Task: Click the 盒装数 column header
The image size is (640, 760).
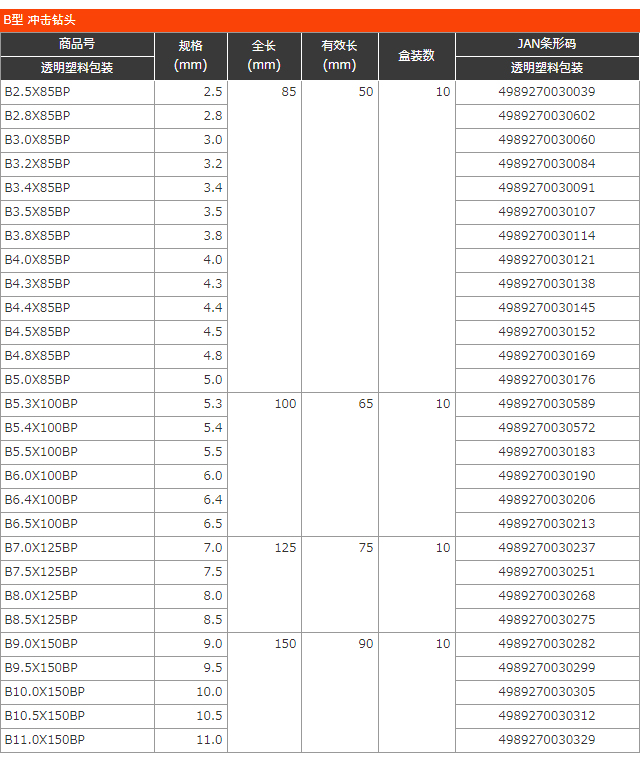Action: click(416, 56)
